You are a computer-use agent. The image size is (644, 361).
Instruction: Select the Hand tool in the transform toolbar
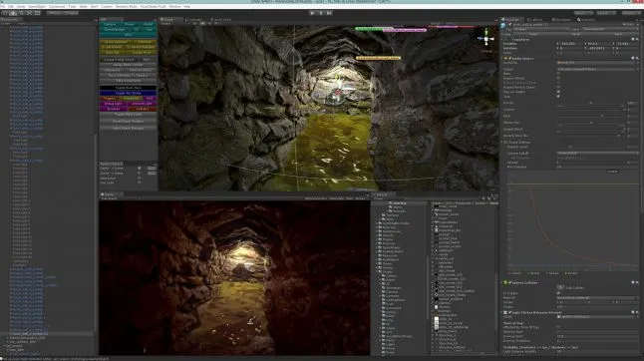point(5,13)
